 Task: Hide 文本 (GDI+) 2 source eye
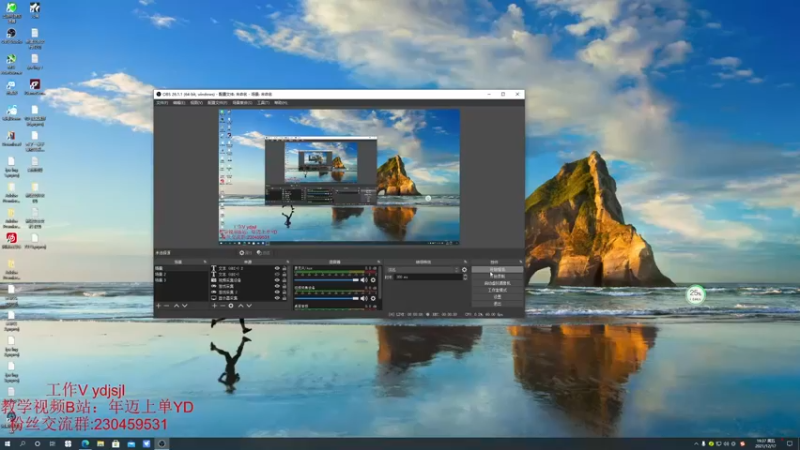[277, 268]
